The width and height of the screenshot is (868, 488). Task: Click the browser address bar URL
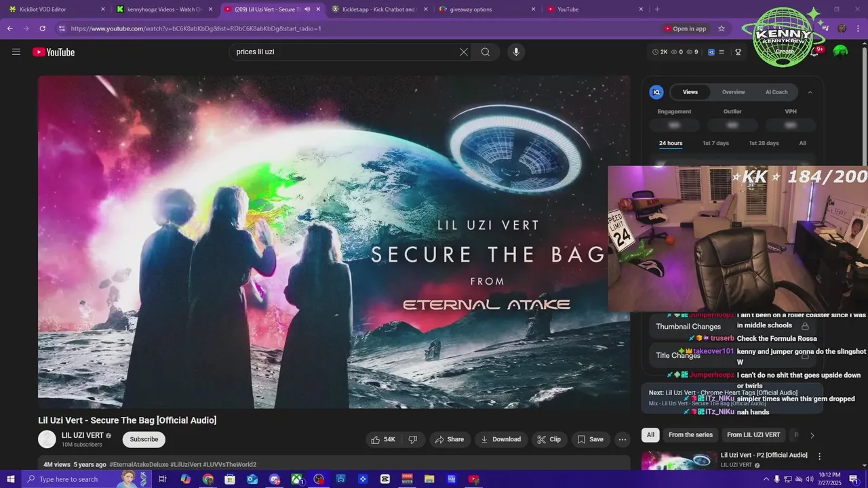pos(196,28)
